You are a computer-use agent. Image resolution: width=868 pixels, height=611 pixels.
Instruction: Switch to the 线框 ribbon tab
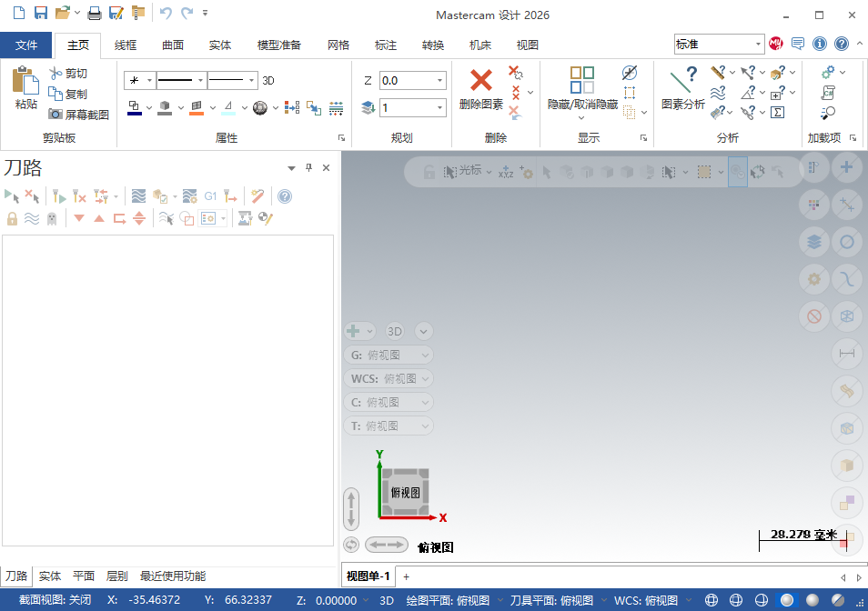[126, 45]
